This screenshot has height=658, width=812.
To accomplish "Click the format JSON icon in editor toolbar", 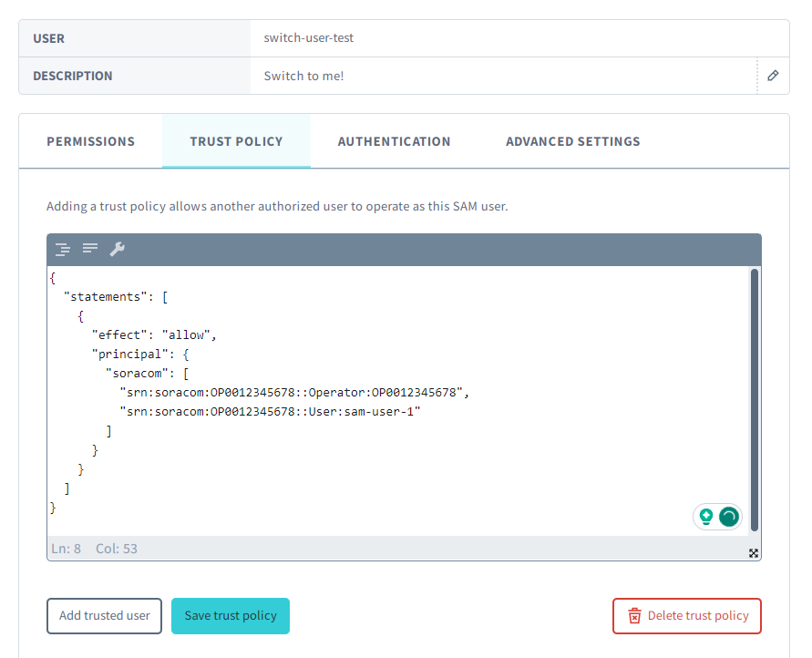I will [x=62, y=249].
